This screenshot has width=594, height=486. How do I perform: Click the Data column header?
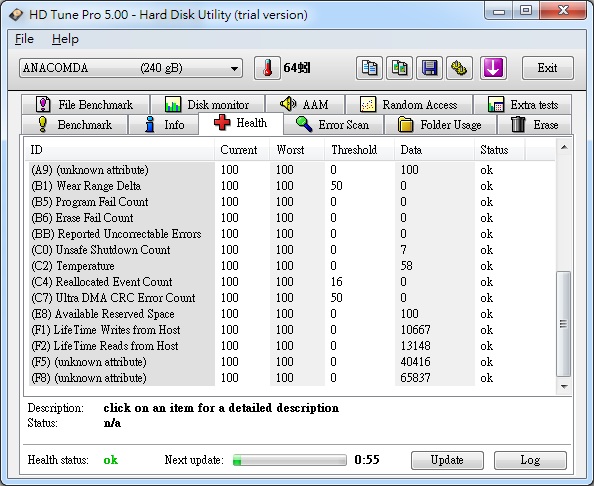coord(435,150)
